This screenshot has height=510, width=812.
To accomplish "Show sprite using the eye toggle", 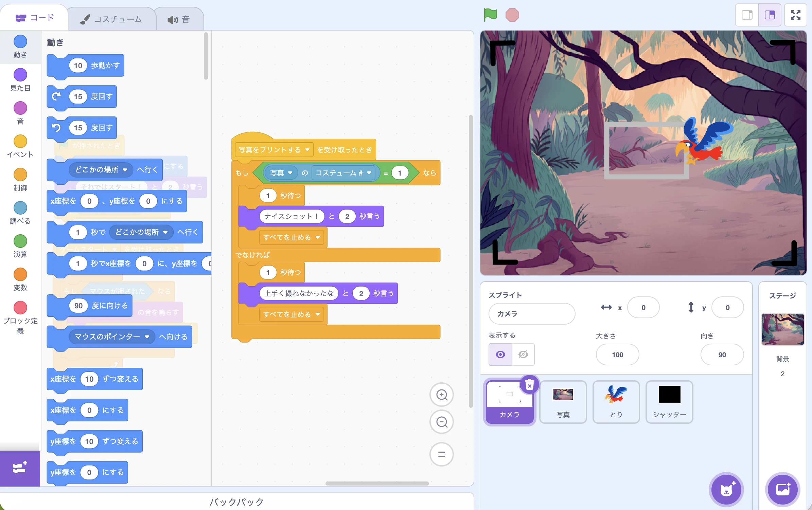I will (x=500, y=354).
